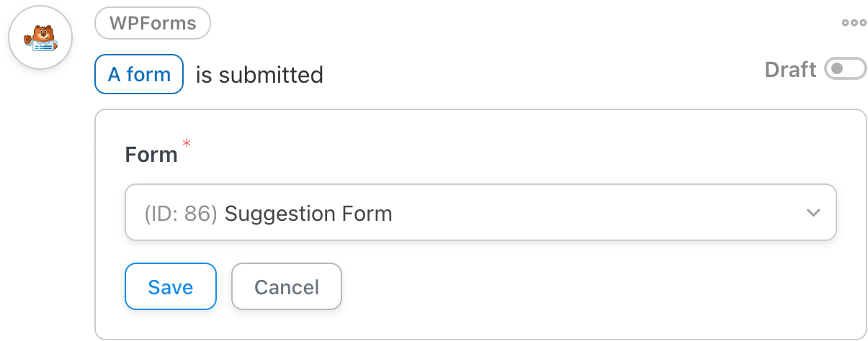
Task: Select the 'A form' token
Action: point(139,74)
